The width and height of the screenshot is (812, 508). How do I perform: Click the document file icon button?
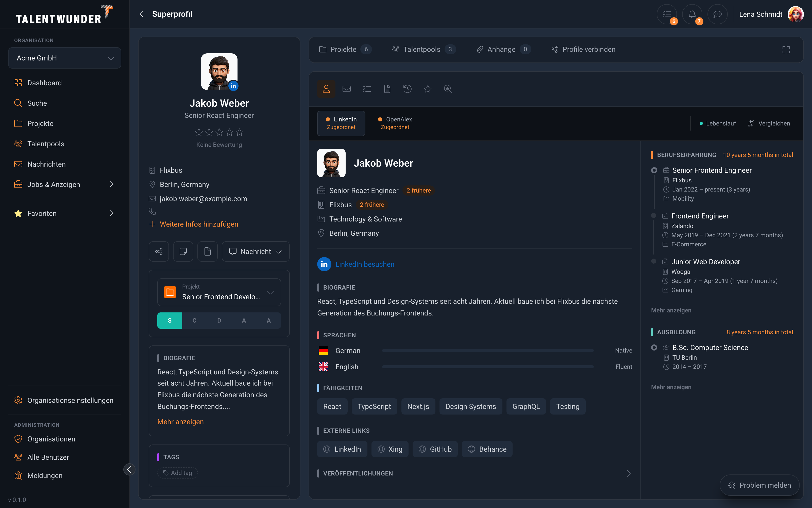pos(207,251)
